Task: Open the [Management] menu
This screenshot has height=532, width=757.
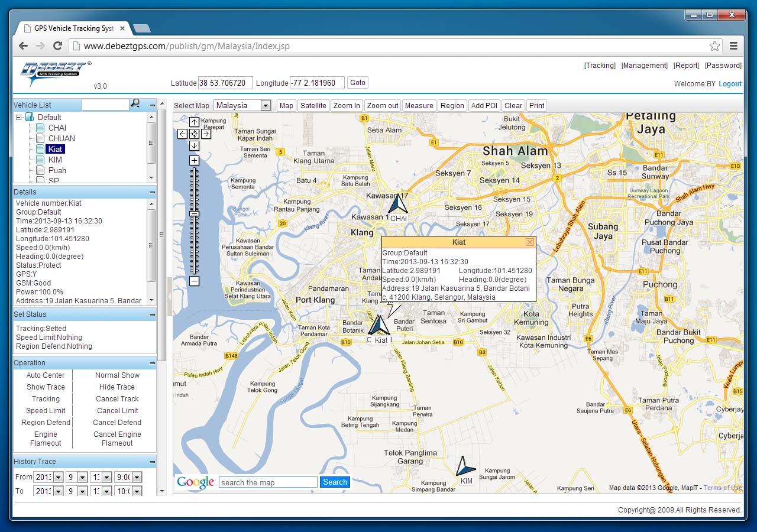Action: click(x=645, y=66)
